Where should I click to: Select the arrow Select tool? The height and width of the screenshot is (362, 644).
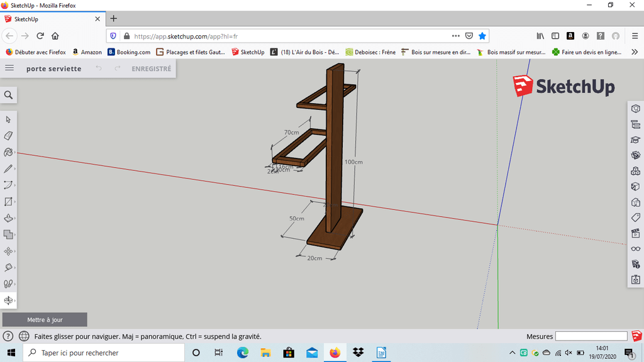pos(8,119)
